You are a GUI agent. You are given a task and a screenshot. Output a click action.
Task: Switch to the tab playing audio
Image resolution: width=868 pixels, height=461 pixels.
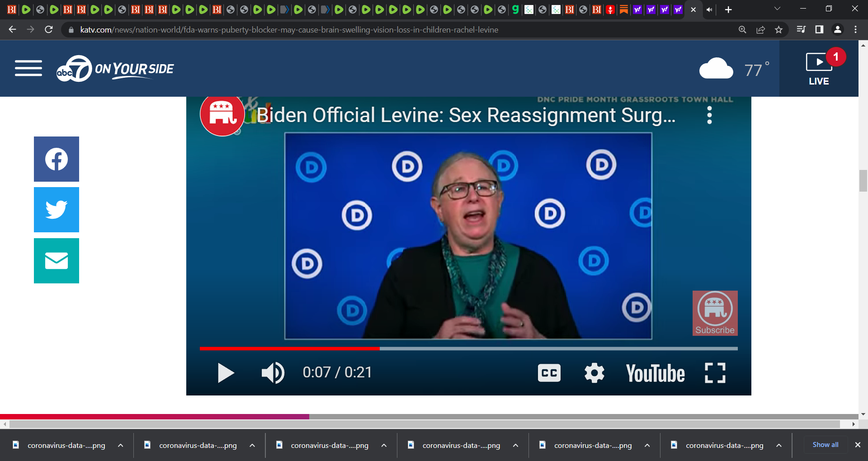[x=710, y=9]
